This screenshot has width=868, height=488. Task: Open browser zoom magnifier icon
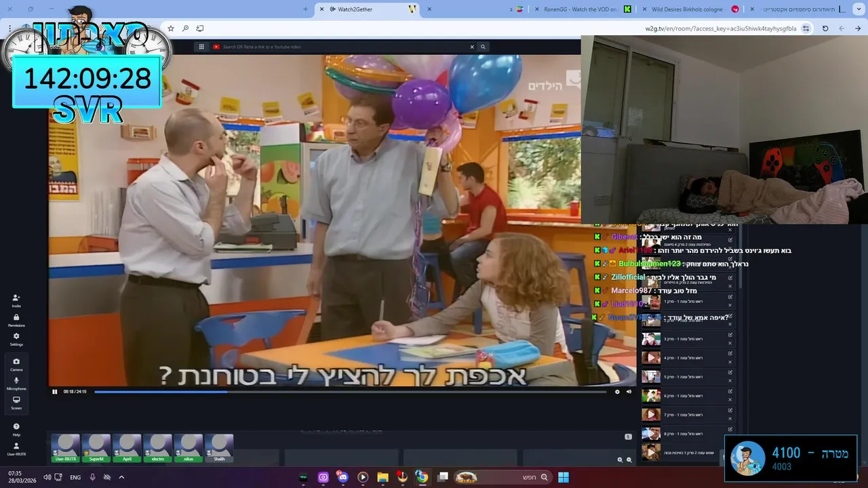click(x=185, y=28)
